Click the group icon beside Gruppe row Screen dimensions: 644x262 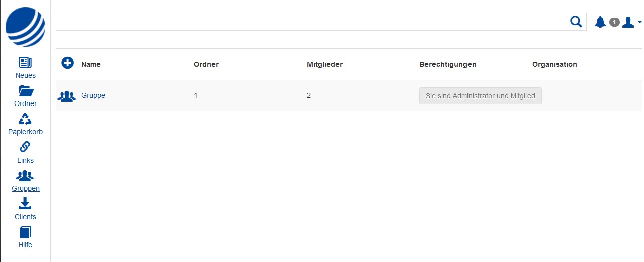(x=67, y=96)
